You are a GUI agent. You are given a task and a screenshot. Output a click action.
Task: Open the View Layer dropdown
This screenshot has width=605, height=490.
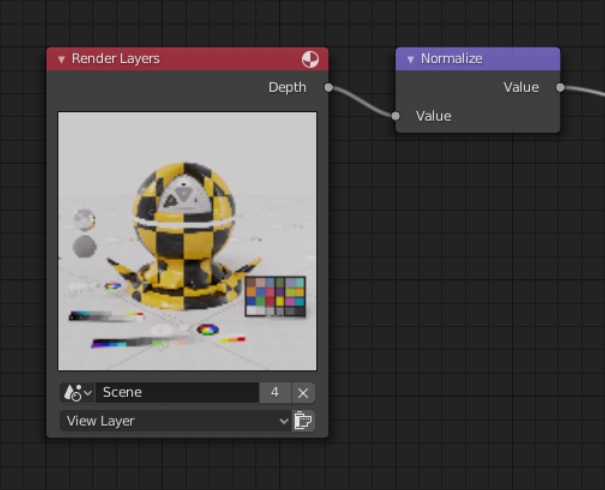pos(176,421)
